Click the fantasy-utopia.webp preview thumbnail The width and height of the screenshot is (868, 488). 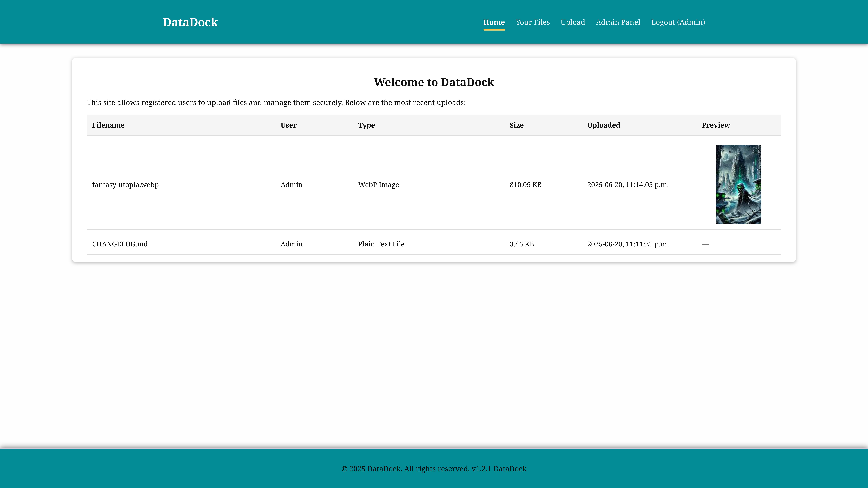[739, 184]
